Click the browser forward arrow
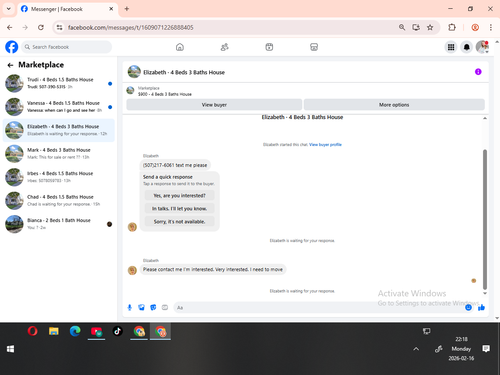This screenshot has width=500, height=375. pos(25,27)
